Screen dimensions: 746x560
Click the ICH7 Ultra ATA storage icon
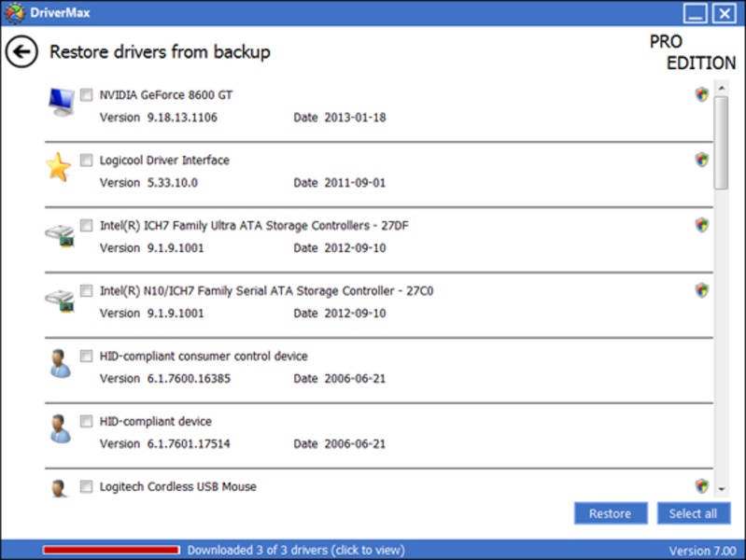point(60,234)
